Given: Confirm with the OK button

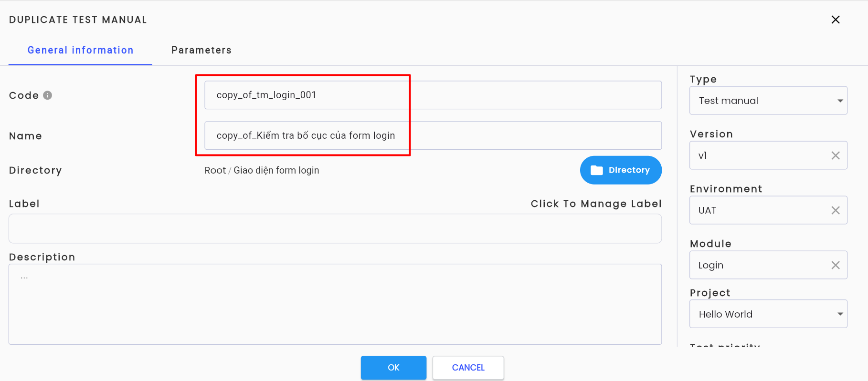Looking at the screenshot, I should pos(393,368).
